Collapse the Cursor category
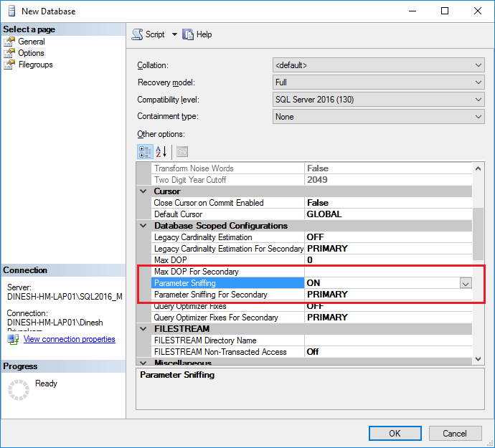Image resolution: width=495 pixels, height=448 pixels. 143,191
